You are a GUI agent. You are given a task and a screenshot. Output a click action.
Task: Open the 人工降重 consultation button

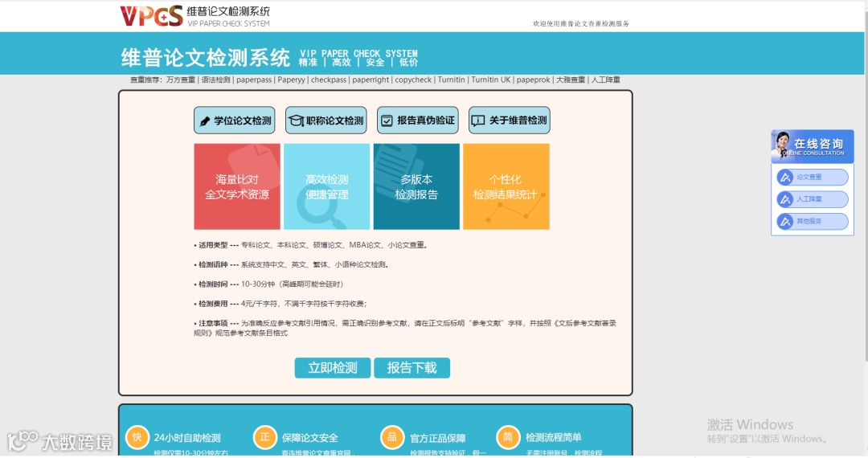point(812,199)
